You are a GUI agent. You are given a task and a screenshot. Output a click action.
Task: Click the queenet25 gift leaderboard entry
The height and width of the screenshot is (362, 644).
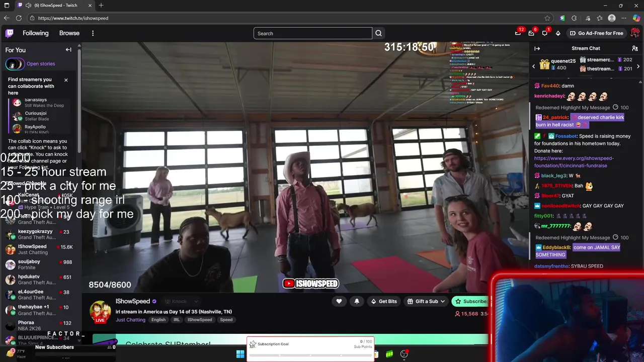click(557, 64)
